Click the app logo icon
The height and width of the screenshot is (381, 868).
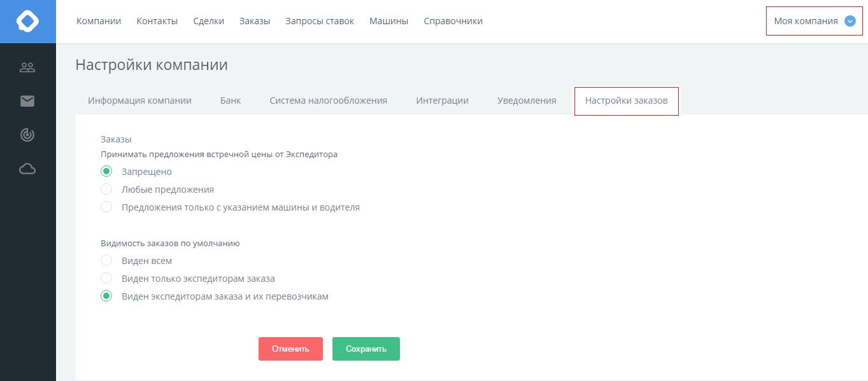pyautogui.click(x=27, y=21)
